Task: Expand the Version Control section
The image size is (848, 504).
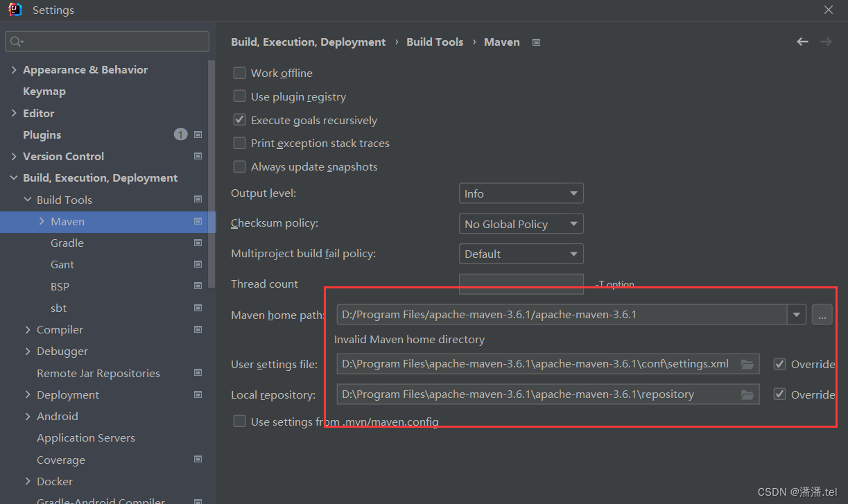Action: (x=14, y=156)
